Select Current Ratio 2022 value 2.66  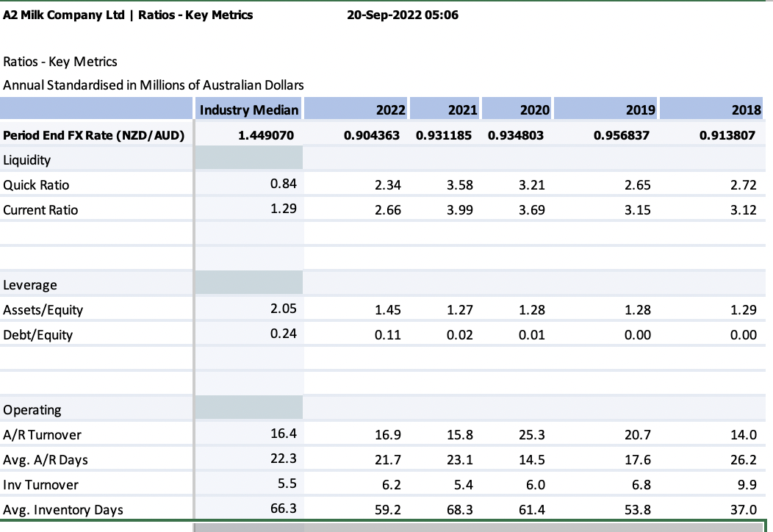click(x=388, y=210)
